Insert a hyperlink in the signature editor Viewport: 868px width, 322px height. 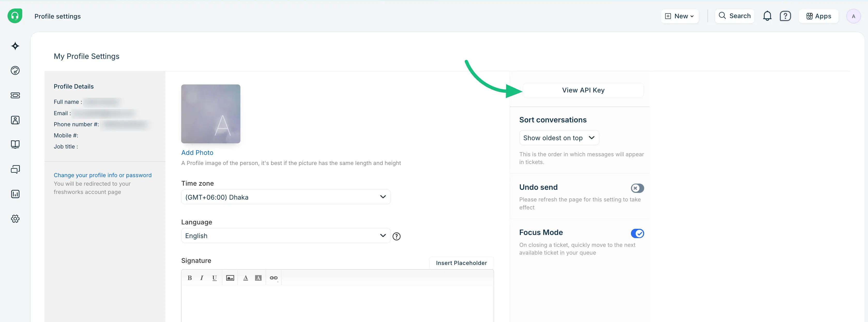tap(273, 278)
